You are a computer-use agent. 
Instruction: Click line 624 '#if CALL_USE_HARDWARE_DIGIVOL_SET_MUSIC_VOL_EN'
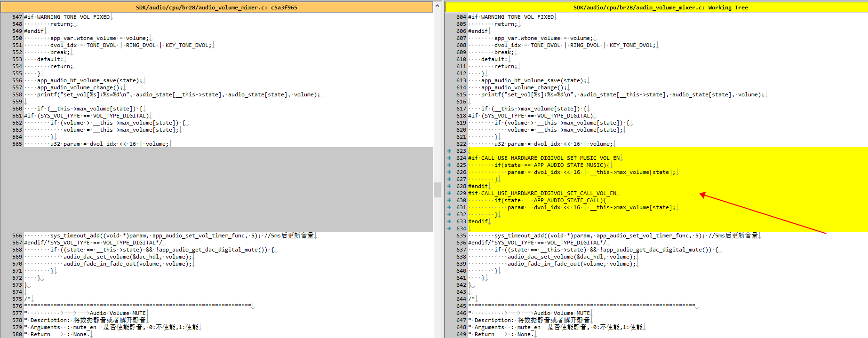[x=544, y=158]
